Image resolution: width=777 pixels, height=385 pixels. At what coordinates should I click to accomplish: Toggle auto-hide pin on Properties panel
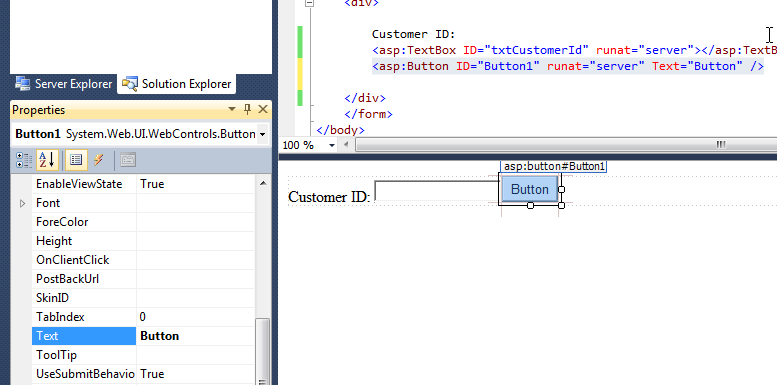point(248,110)
